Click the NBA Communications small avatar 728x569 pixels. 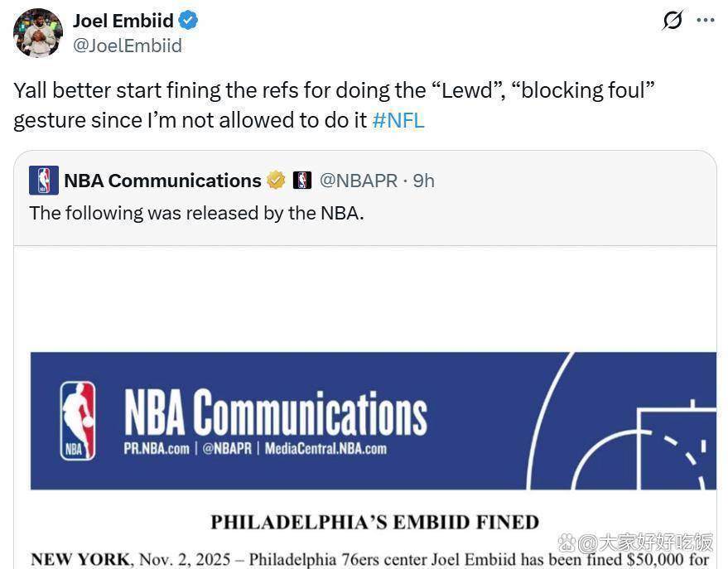[x=43, y=181]
